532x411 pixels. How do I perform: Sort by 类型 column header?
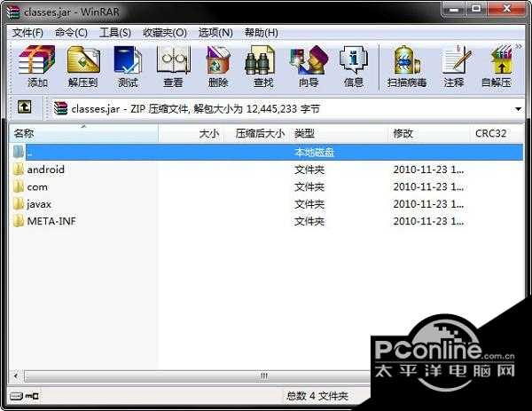coord(338,133)
